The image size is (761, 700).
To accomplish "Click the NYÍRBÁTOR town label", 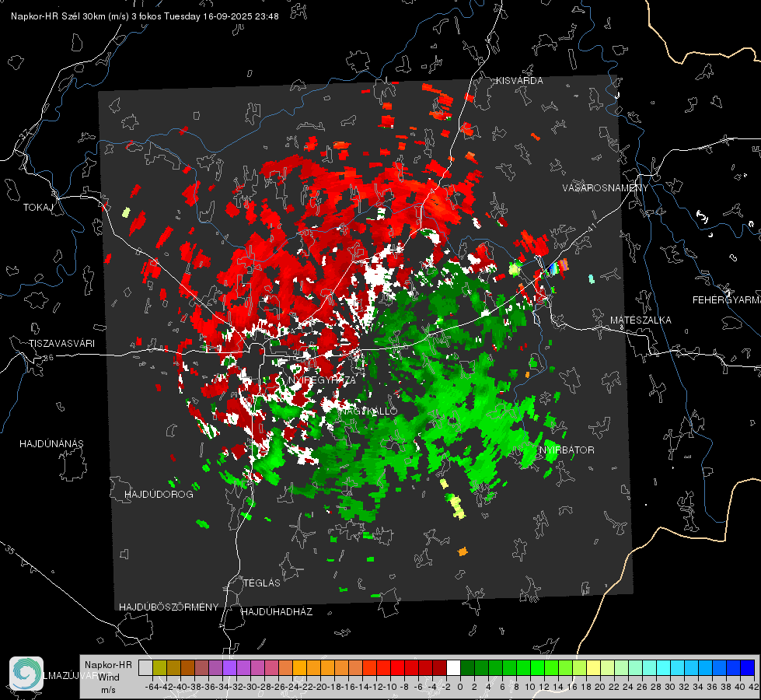I will 567,450.
